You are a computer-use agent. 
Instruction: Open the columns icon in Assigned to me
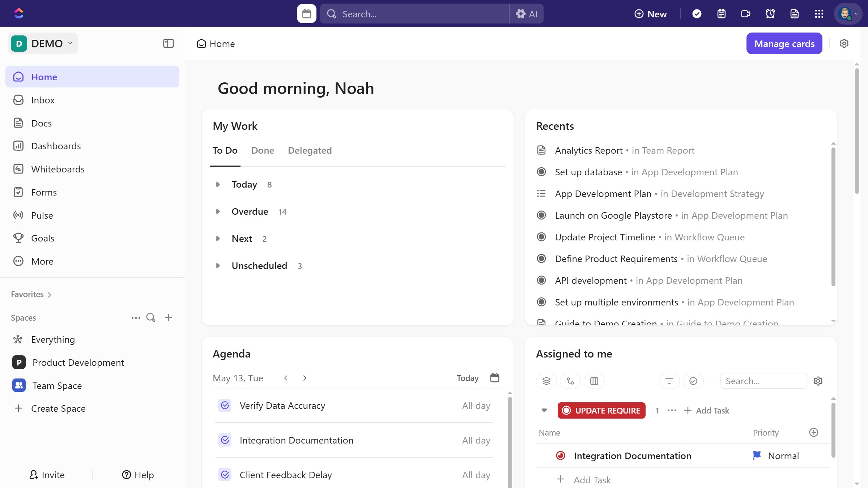point(594,381)
